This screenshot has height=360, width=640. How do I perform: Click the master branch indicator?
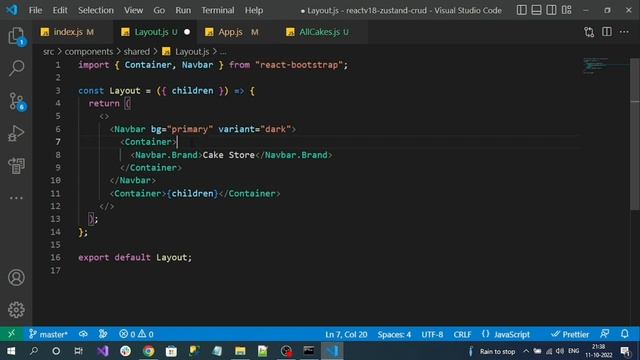(48, 334)
